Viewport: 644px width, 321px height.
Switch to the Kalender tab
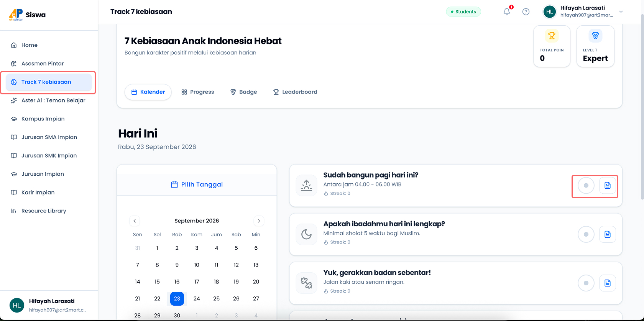pos(148,92)
